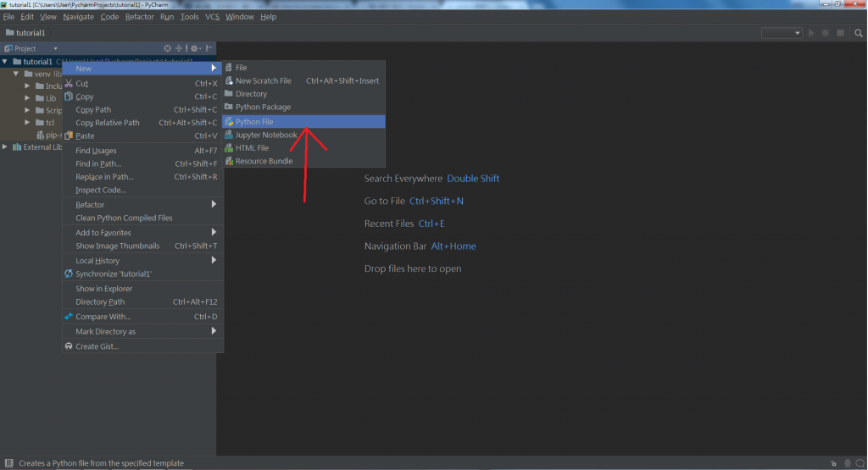Viewport: 868px width, 470px height.
Task: Click the Compare With arrows icon
Action: click(69, 316)
